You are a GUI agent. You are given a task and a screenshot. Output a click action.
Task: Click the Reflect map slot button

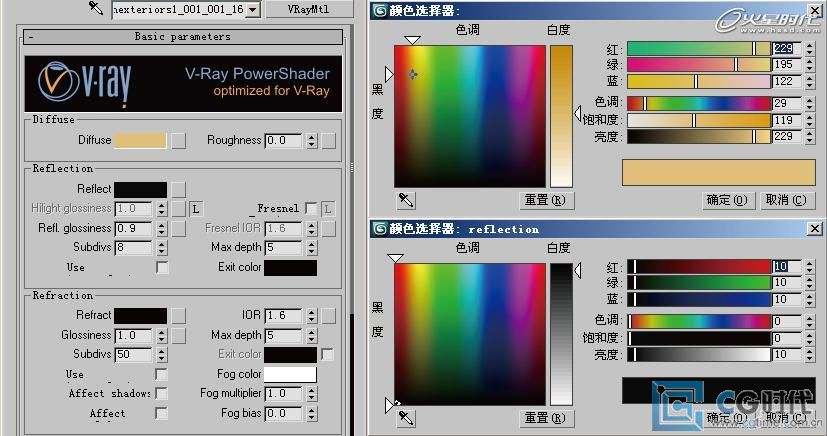pos(179,190)
